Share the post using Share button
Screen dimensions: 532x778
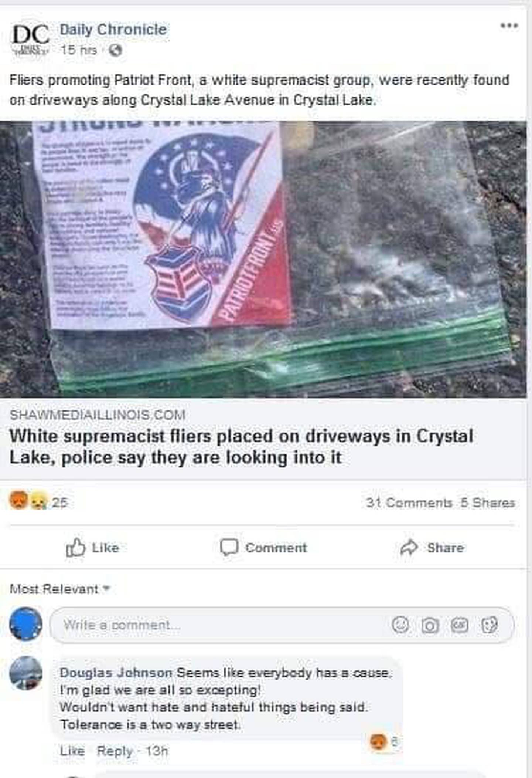[432, 548]
